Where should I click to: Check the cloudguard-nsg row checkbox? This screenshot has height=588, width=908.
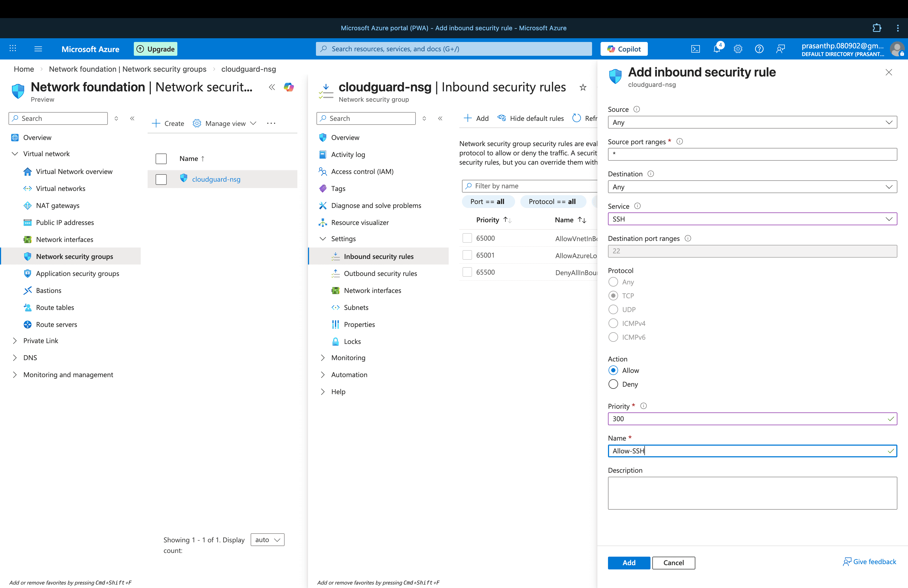pos(161,179)
